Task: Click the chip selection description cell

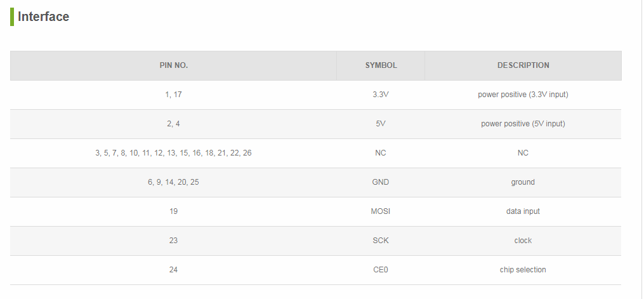Action: point(523,270)
